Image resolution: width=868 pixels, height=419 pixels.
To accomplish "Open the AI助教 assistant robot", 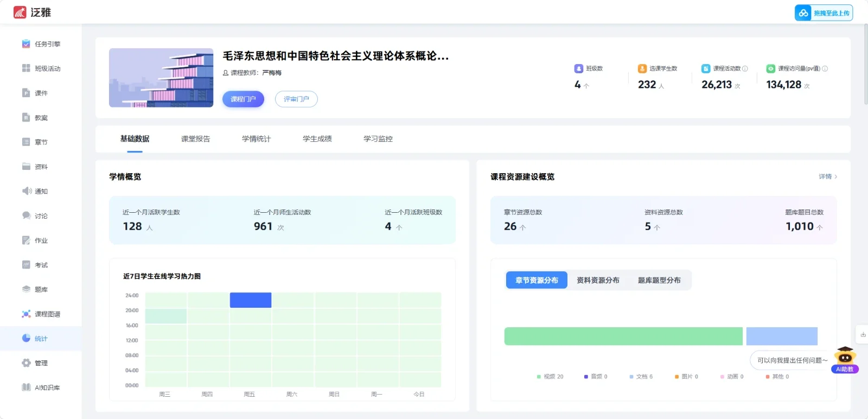I will (845, 360).
